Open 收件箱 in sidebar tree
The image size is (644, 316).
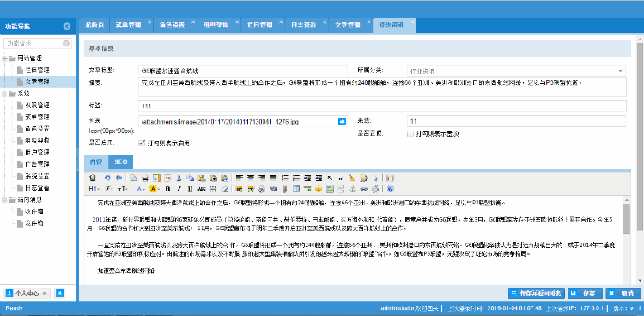click(34, 211)
